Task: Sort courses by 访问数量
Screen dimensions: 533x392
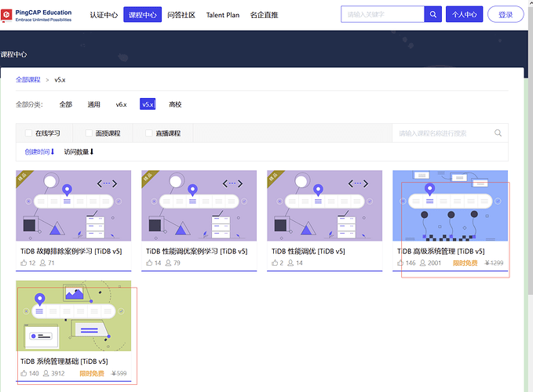Action: click(78, 152)
